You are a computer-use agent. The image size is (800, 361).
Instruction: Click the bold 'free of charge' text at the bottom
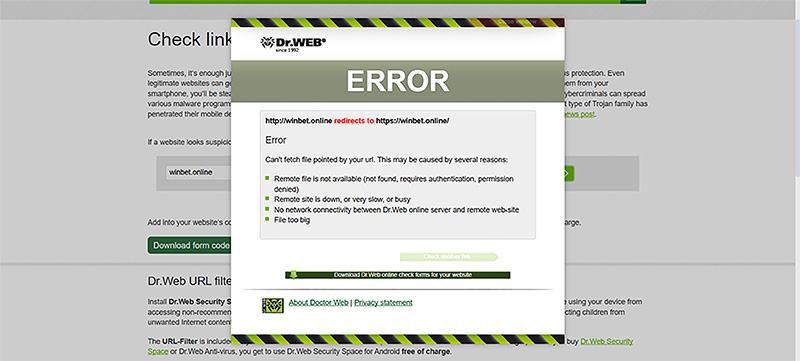426,351
